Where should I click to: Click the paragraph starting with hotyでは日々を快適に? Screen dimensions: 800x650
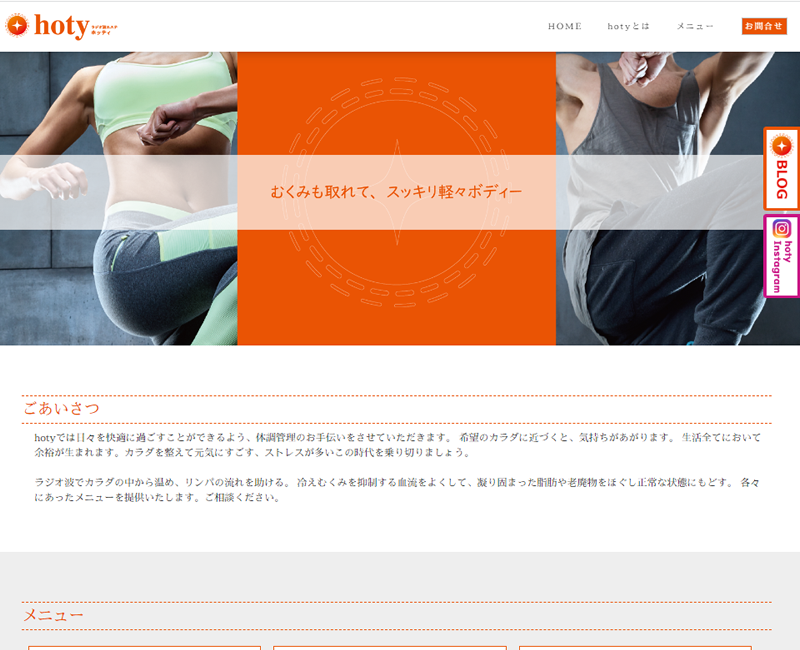coord(397,445)
